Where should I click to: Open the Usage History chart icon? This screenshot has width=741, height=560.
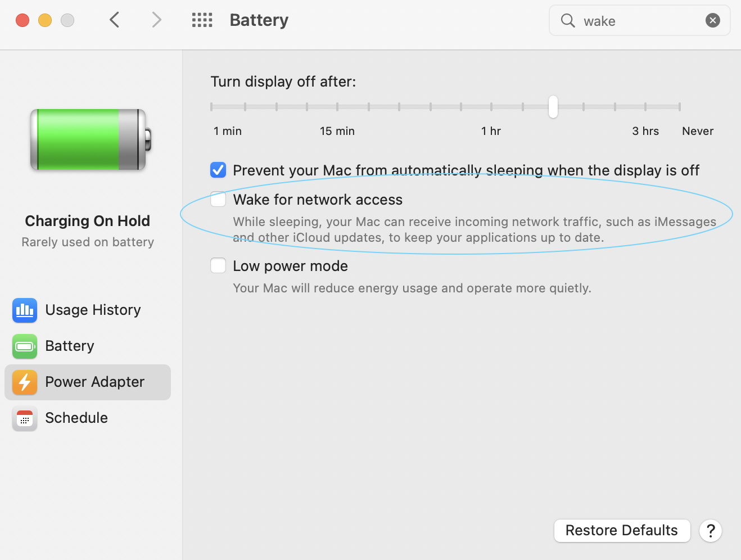[x=25, y=310]
